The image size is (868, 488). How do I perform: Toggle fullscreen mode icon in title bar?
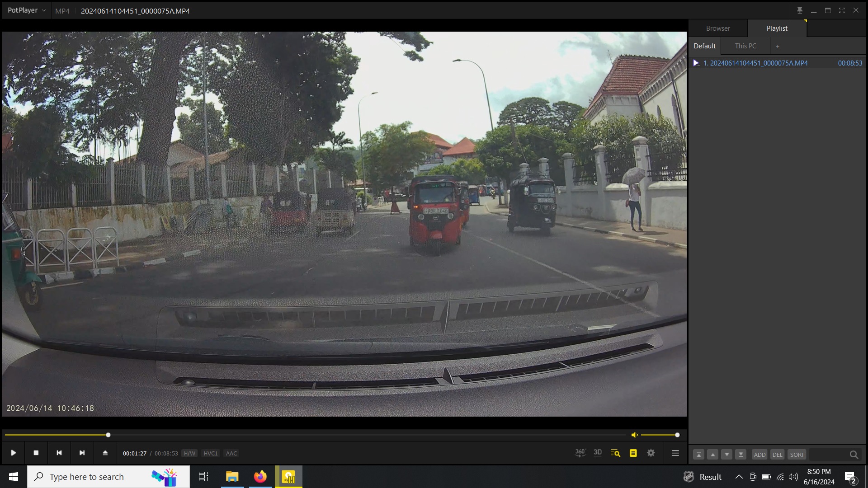click(x=842, y=10)
